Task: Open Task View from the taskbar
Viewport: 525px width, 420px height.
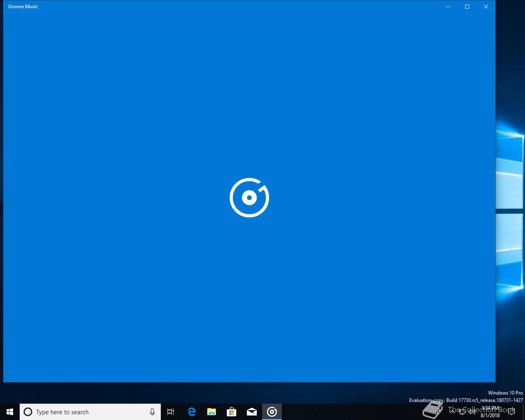Action: click(171, 412)
